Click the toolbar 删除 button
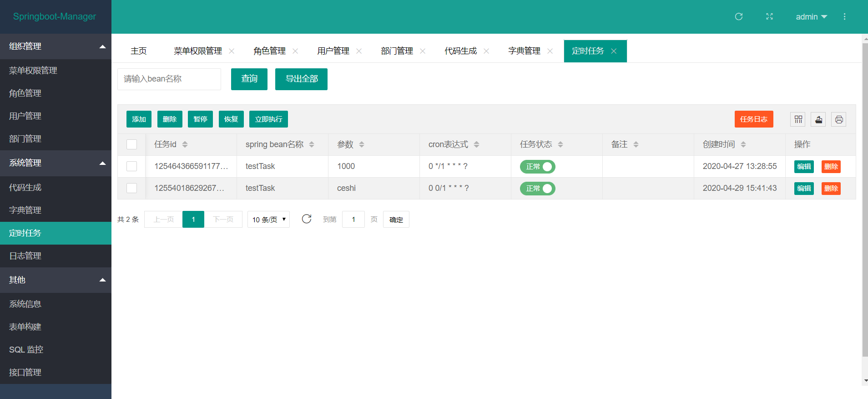The image size is (868, 399). 170,119
